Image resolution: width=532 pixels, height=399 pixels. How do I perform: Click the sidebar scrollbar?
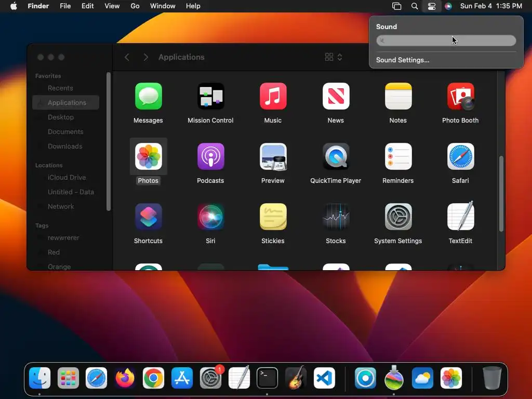point(109,141)
